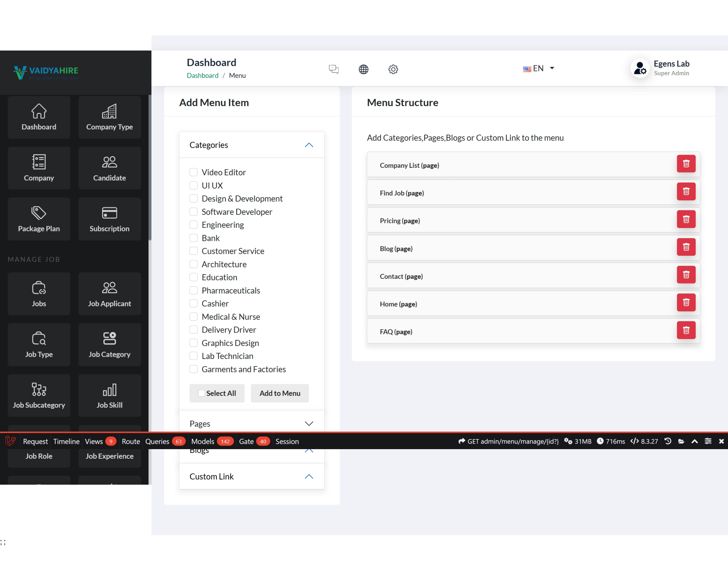The height and width of the screenshot is (563, 728).
Task: Collapse the Categories section
Action: [309, 145]
